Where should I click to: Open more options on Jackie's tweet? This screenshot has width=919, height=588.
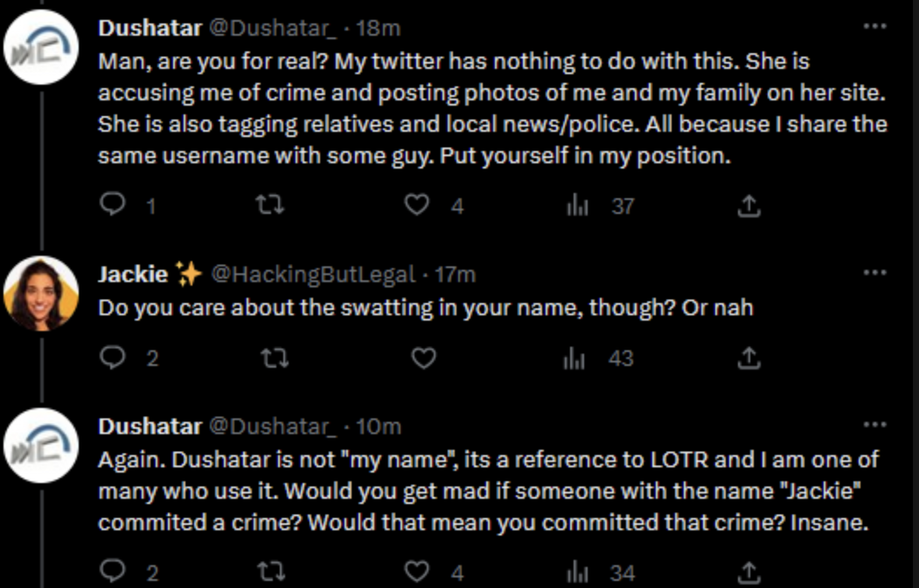pyautogui.click(x=874, y=273)
